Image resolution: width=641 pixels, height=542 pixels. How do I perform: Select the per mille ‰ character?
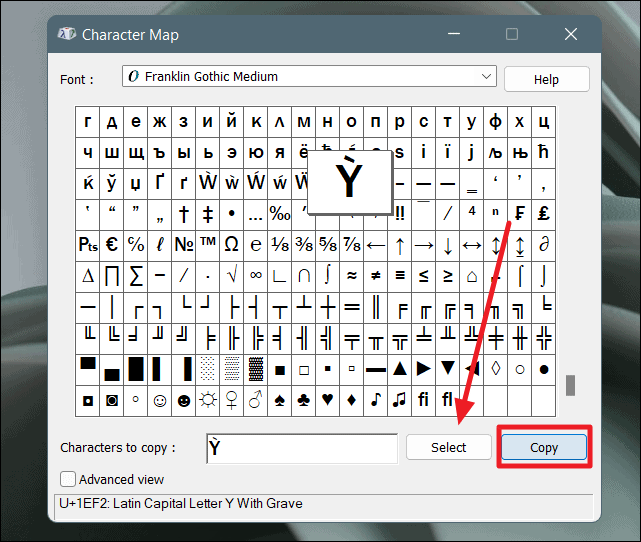click(280, 214)
